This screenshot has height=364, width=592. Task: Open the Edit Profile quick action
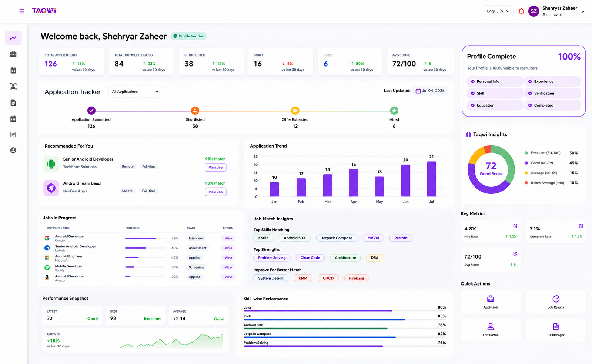491,330
